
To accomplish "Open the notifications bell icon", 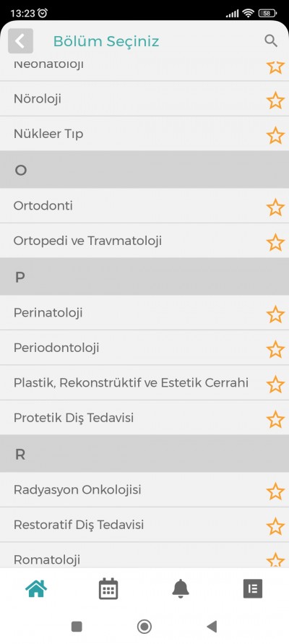I will click(181, 589).
